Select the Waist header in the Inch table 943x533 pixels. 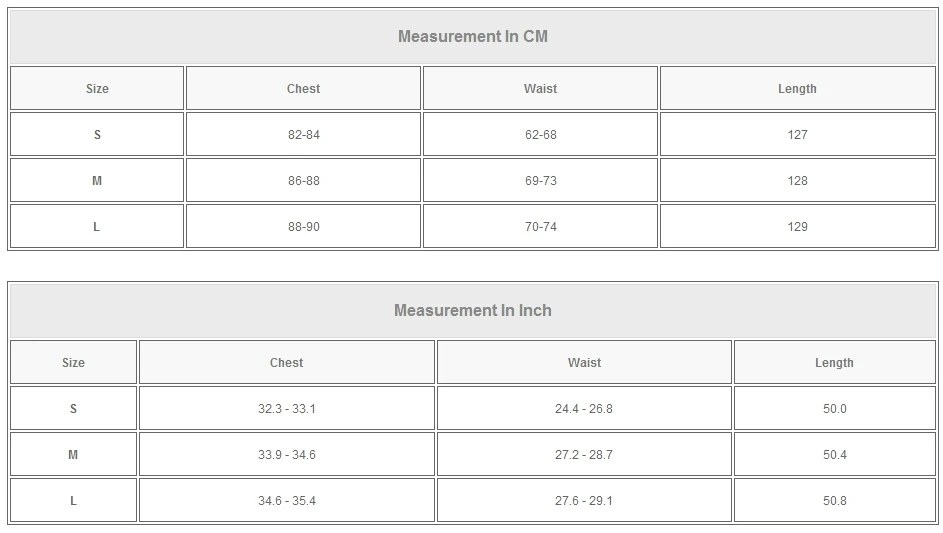pyautogui.click(x=584, y=363)
